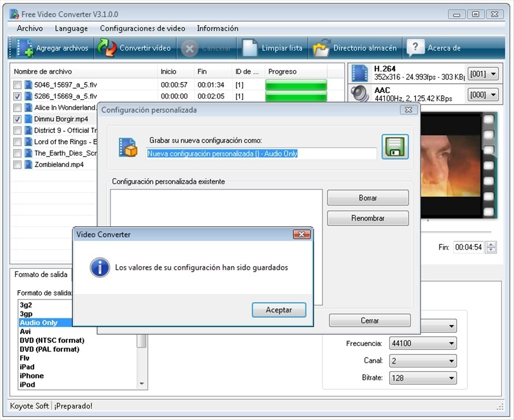Click the Renombrar button
This screenshot has width=514, height=420.
[368, 218]
